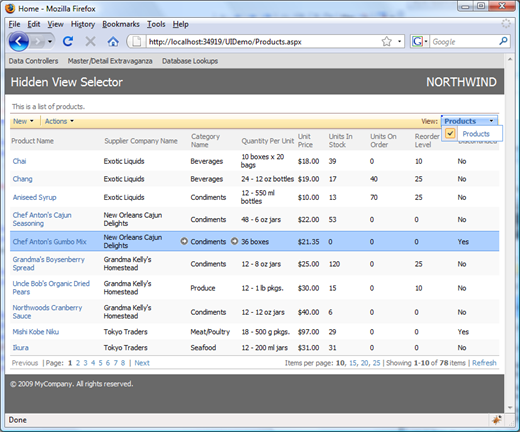Reload the page with the refresh icon
This screenshot has width=520, height=432.
point(68,41)
